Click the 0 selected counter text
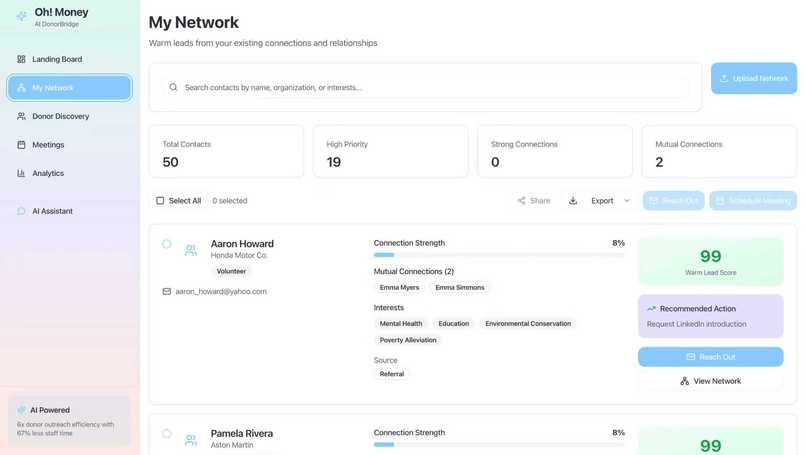 (x=230, y=201)
